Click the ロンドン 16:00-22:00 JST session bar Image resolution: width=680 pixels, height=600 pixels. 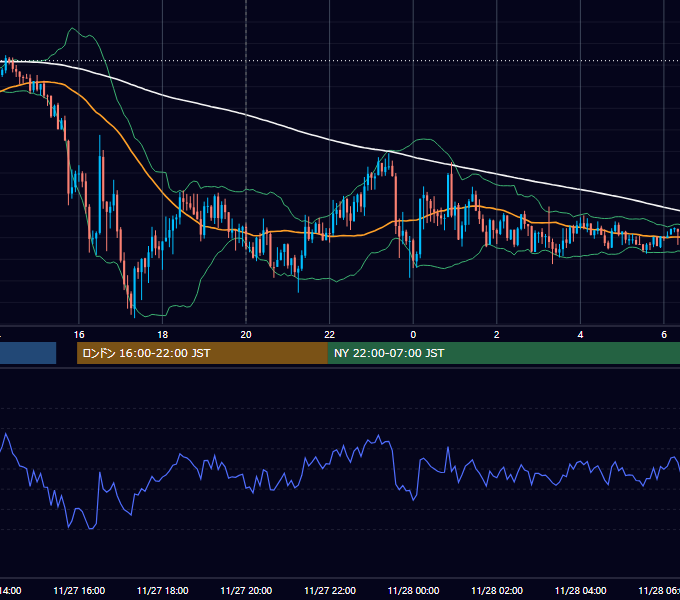pos(202,353)
